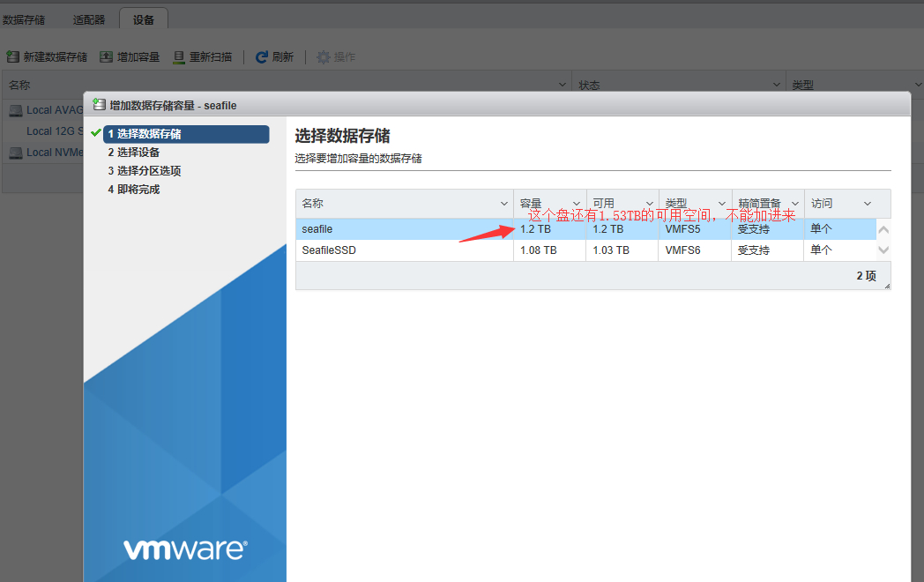The height and width of the screenshot is (582, 924).
Task: Select the SeafileSSD datastore row
Action: click(x=585, y=250)
